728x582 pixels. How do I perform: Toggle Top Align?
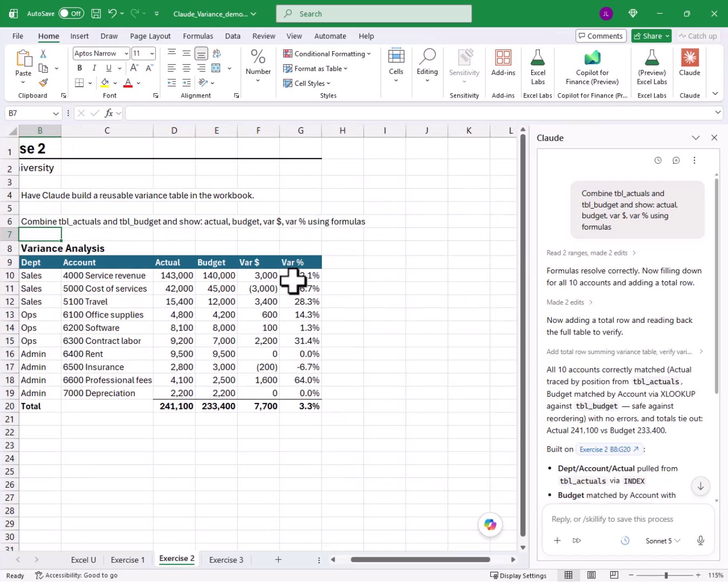(x=171, y=53)
